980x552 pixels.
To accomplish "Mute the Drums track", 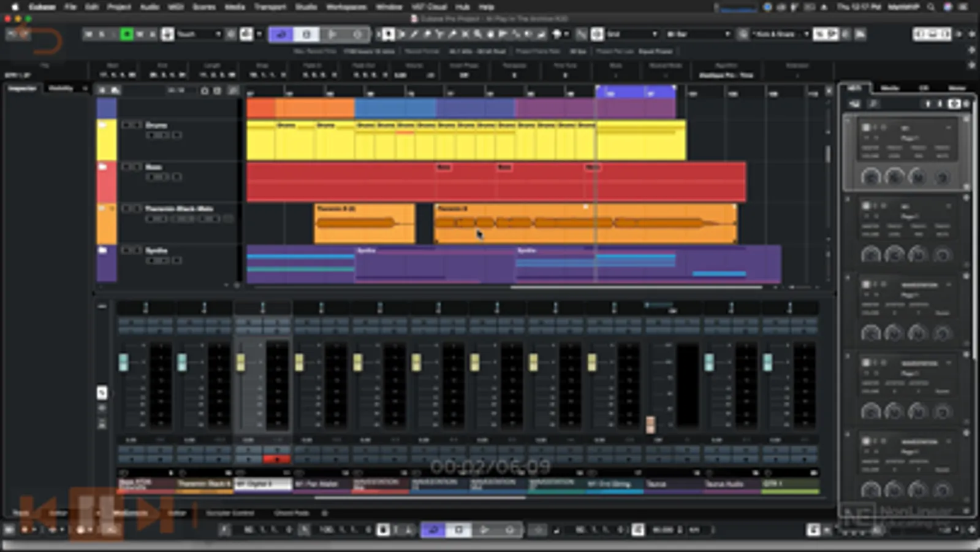I will (126, 125).
